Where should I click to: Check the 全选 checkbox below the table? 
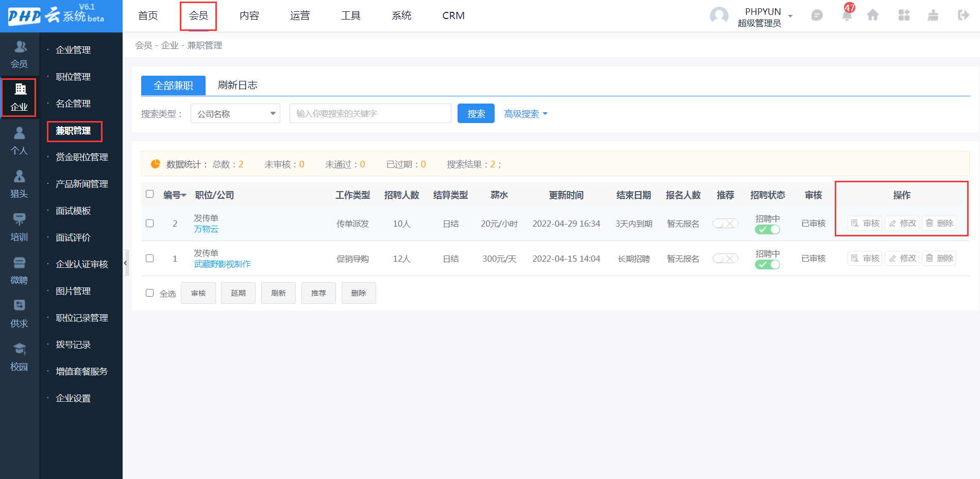pos(150,293)
